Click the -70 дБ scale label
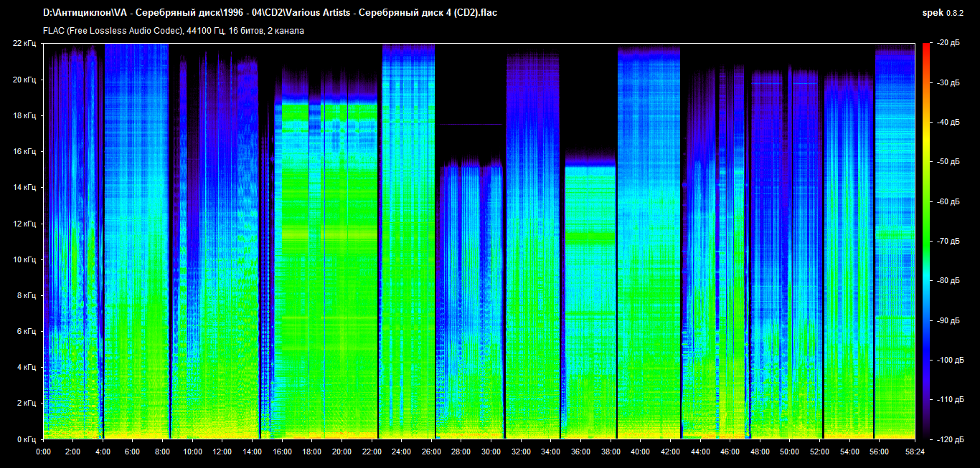The image size is (980, 468). pyautogui.click(x=949, y=241)
